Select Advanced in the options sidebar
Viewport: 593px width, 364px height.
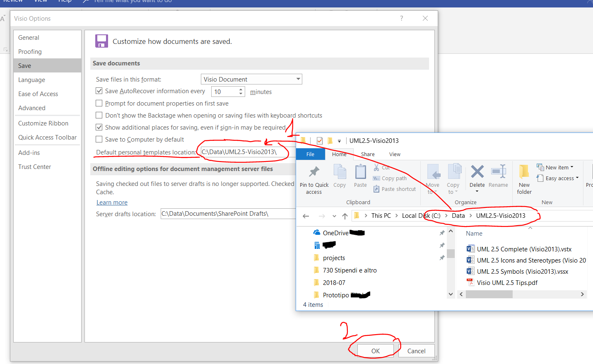pyautogui.click(x=32, y=108)
